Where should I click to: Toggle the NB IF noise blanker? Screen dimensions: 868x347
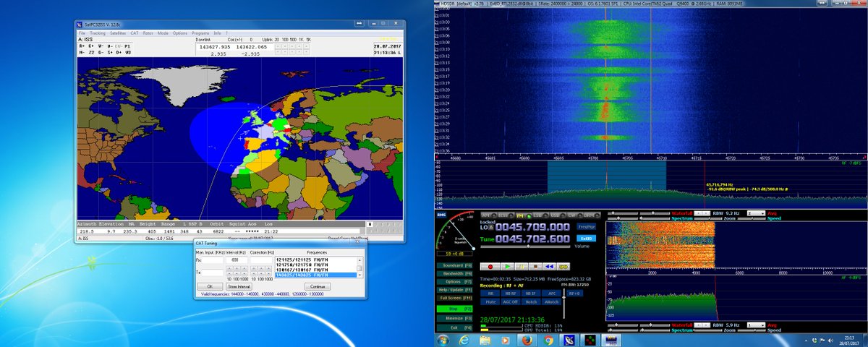pyautogui.click(x=531, y=293)
